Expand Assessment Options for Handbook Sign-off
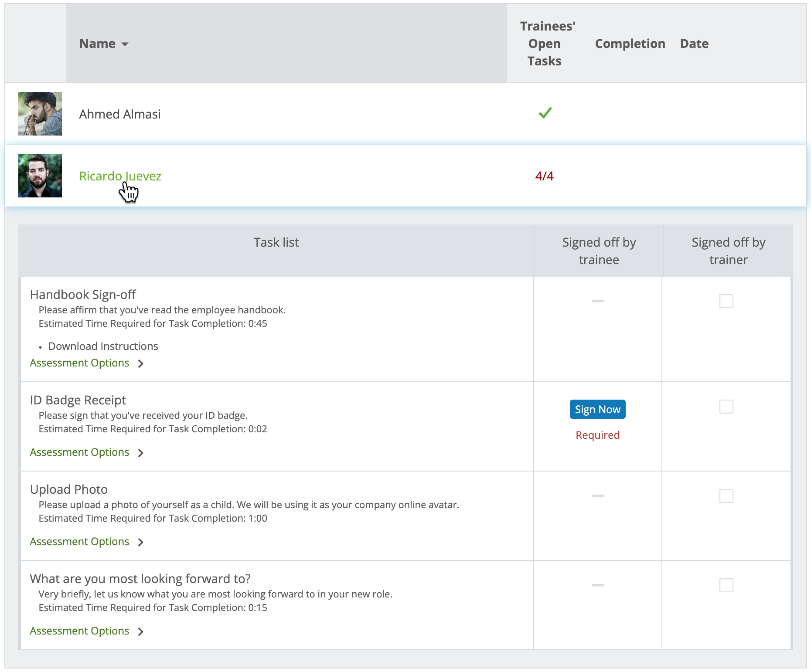Viewport: 811px width, 672px height. [79, 363]
